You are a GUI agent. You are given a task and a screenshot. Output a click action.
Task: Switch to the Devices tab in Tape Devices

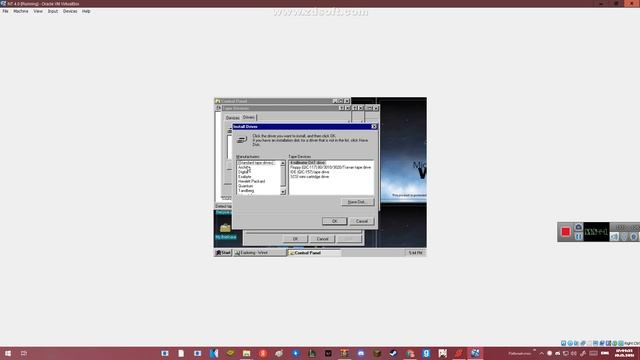[233, 118]
